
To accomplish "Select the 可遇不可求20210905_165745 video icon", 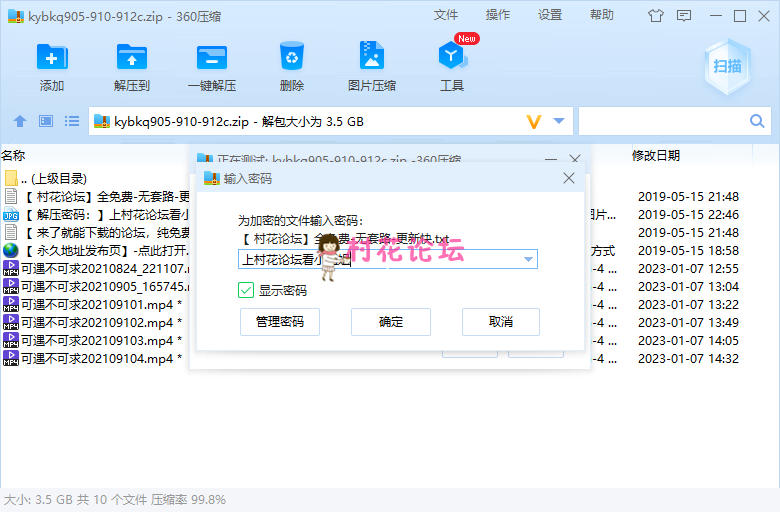I will (x=11, y=286).
